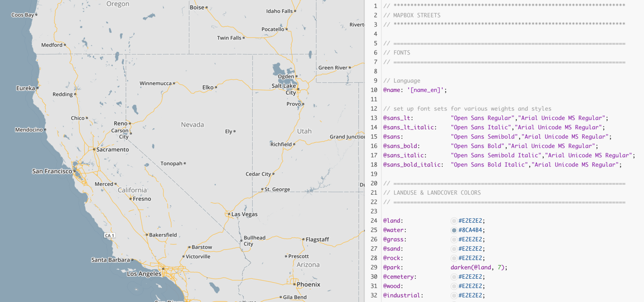Click the Flagstaff map label
Screen dimensions: 644x302
pyautogui.click(x=317, y=239)
